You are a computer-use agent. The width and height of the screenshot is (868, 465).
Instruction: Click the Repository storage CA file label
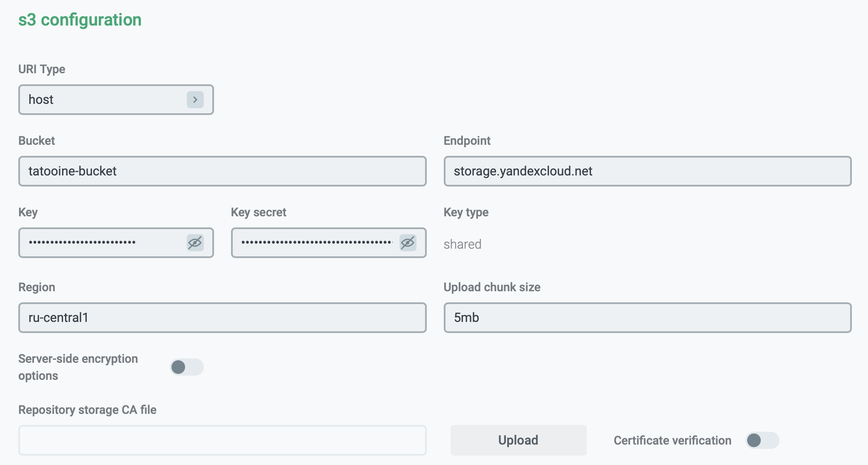coord(87,410)
